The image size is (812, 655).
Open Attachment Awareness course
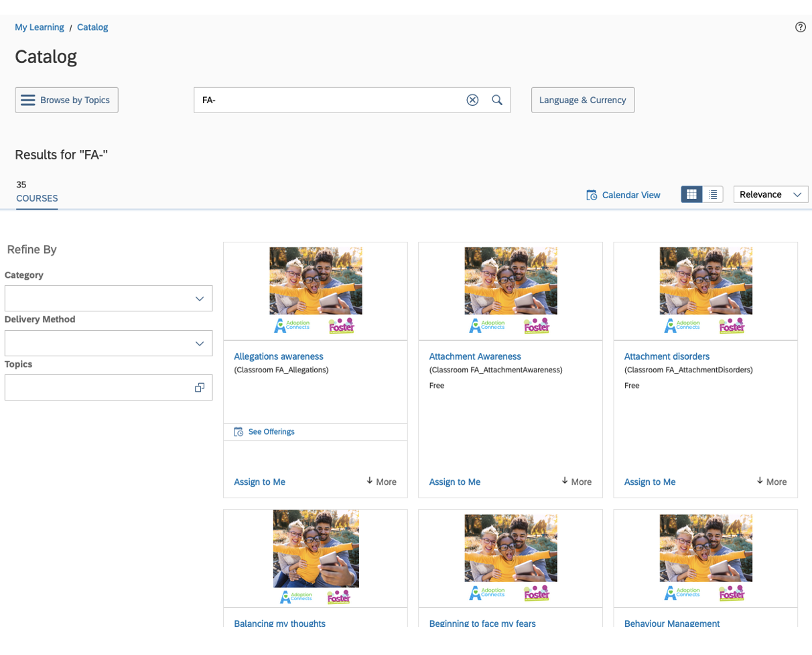coord(475,356)
